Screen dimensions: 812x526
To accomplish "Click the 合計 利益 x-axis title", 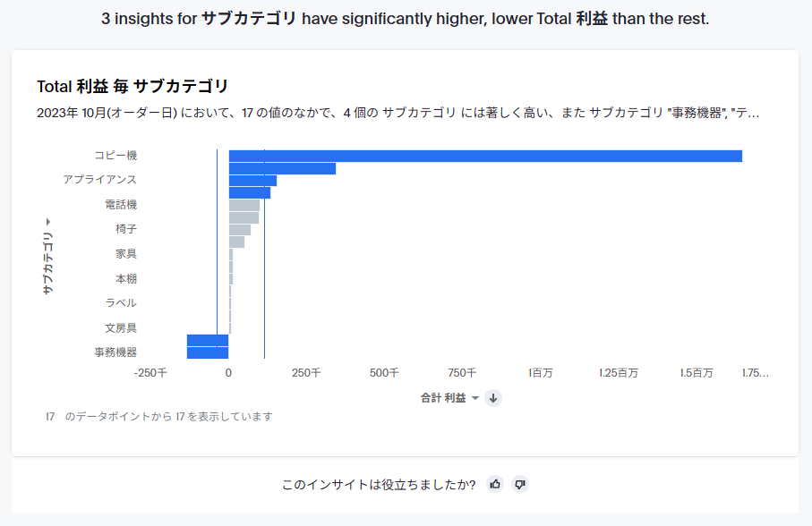I will (x=443, y=398).
